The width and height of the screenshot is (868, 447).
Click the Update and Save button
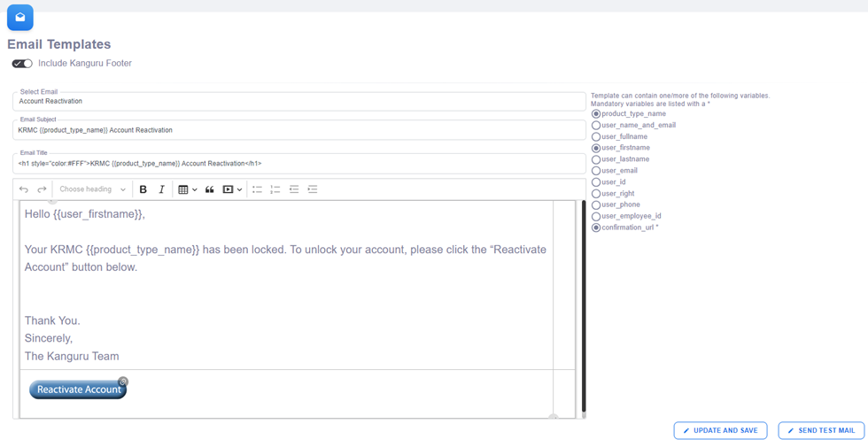click(720, 430)
